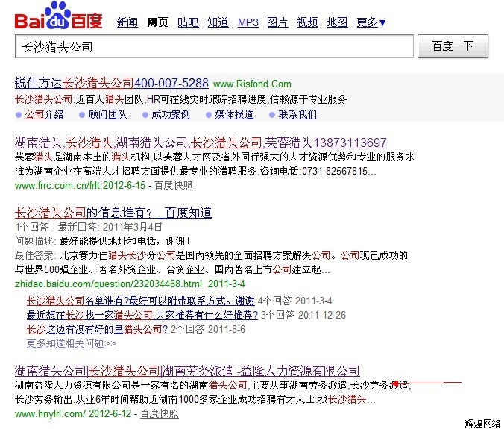Open the 顾问团队 sublink

coord(107,114)
